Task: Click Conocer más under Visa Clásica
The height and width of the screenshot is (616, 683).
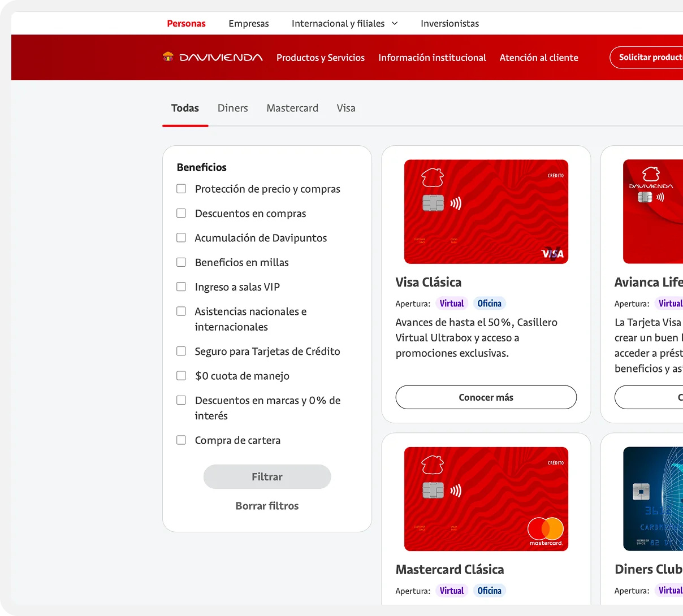Action: click(x=486, y=397)
